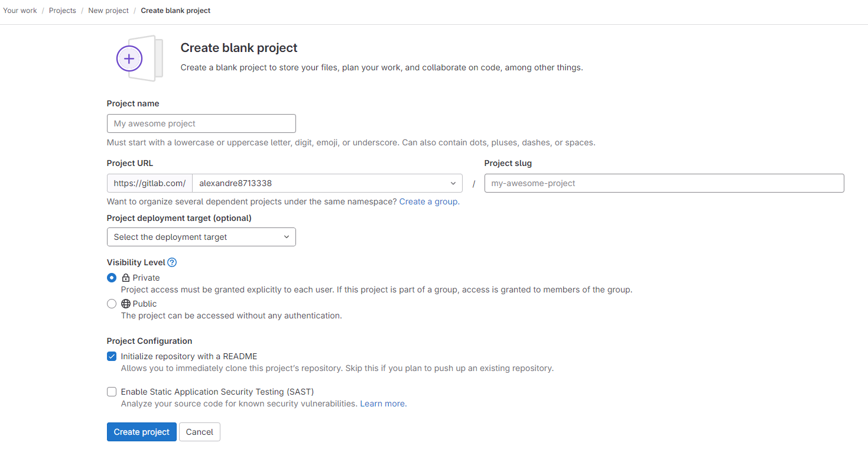Open the Create a group link
868x475 pixels.
pyautogui.click(x=428, y=201)
